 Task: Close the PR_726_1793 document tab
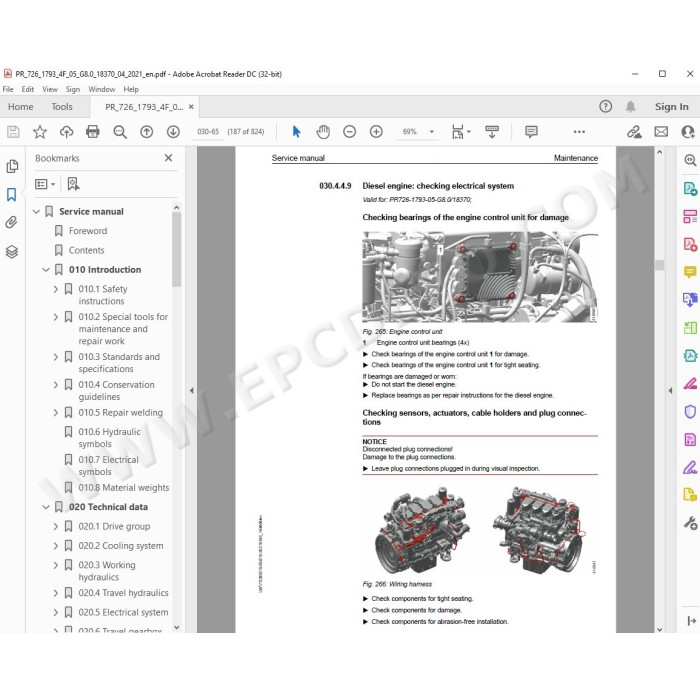(x=191, y=107)
